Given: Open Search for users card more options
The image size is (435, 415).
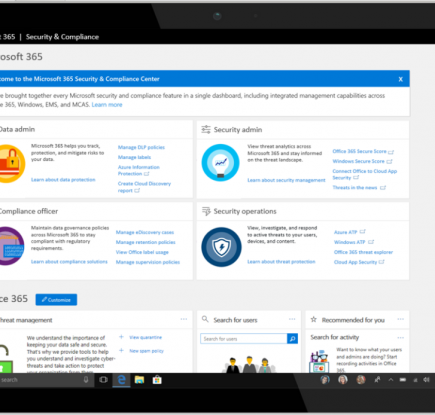Looking at the screenshot, I should (x=292, y=319).
